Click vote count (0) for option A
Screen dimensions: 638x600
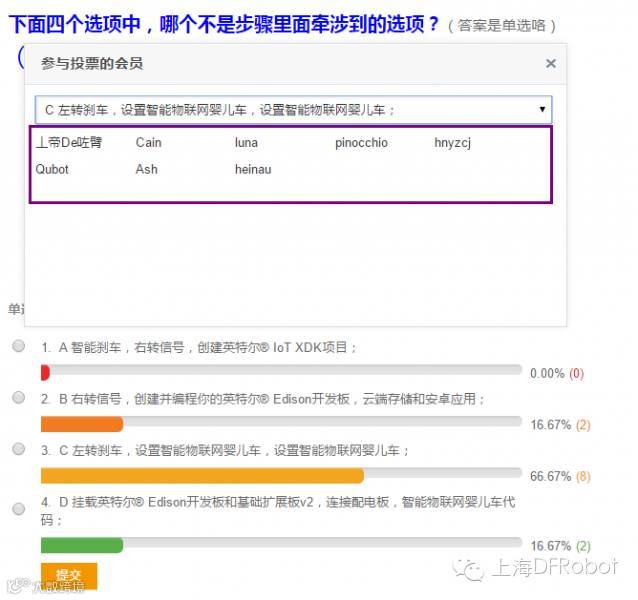[x=576, y=373]
